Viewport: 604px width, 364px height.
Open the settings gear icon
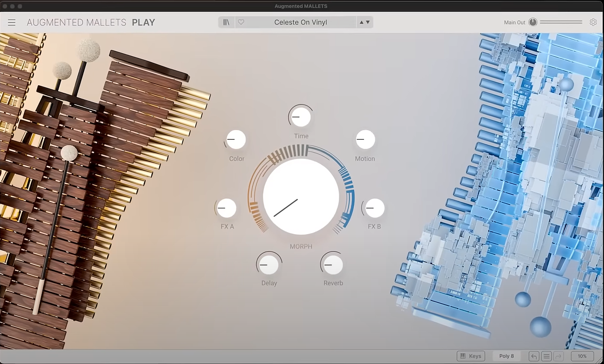(x=593, y=22)
